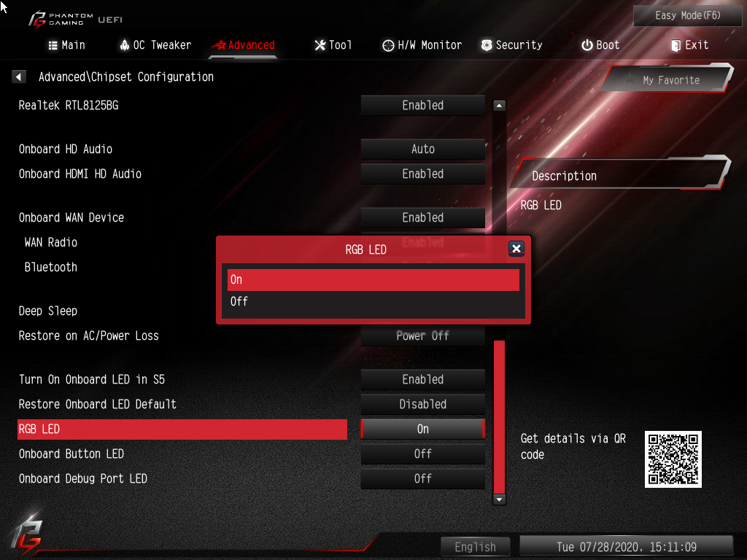Open Restore Onboard LED Default Disabled dropdown
The height and width of the screenshot is (560, 747).
(423, 404)
